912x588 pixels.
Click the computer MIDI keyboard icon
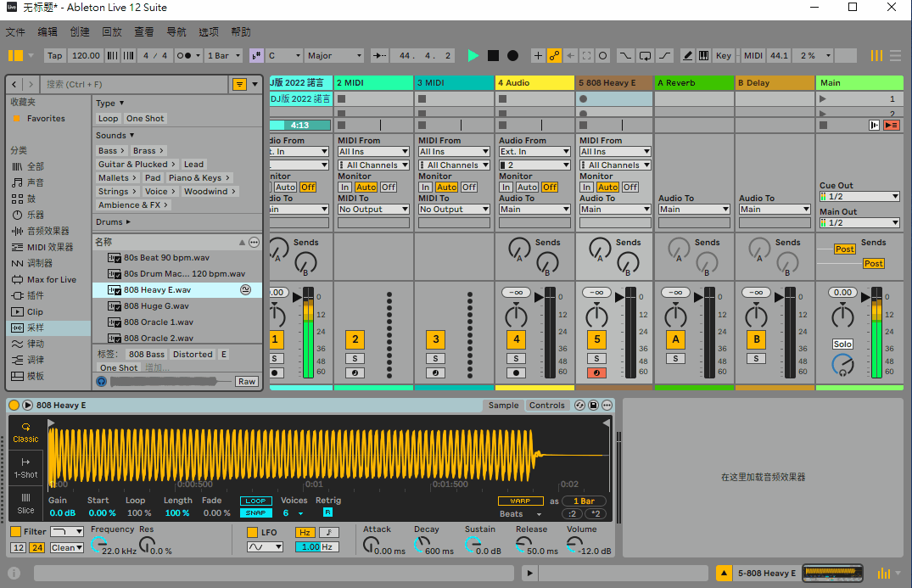tap(704, 56)
